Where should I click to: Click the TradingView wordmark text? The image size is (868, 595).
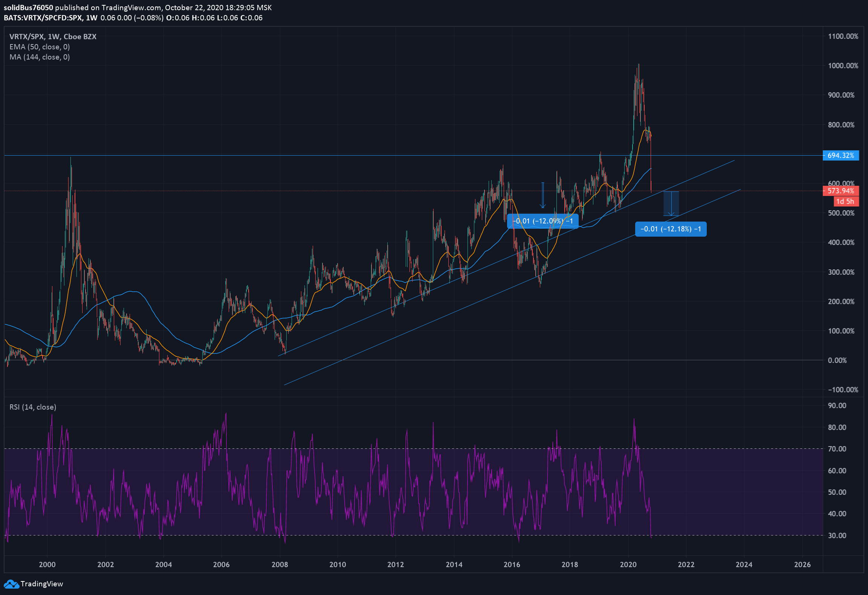[x=42, y=584]
